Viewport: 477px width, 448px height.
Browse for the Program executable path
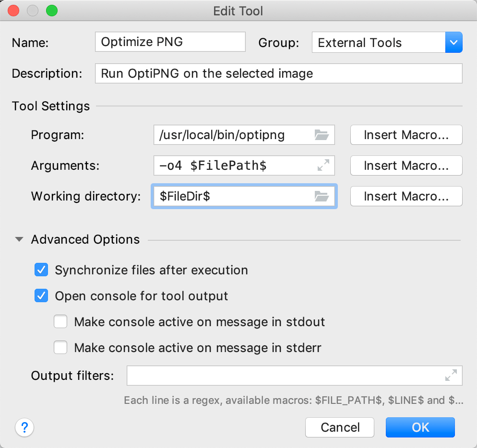coord(322,135)
